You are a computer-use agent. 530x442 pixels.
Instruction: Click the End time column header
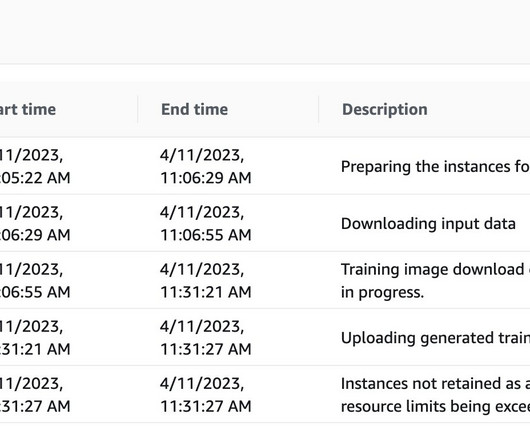(x=194, y=109)
